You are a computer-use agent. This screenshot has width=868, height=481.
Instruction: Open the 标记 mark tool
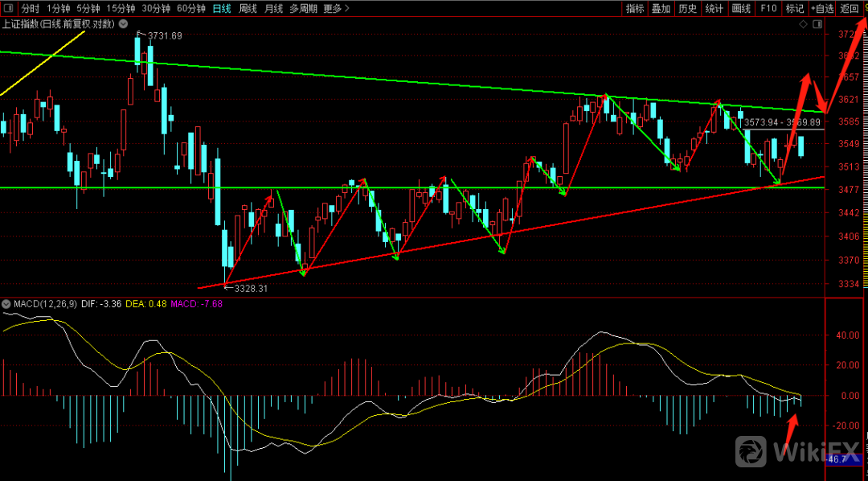[794, 9]
